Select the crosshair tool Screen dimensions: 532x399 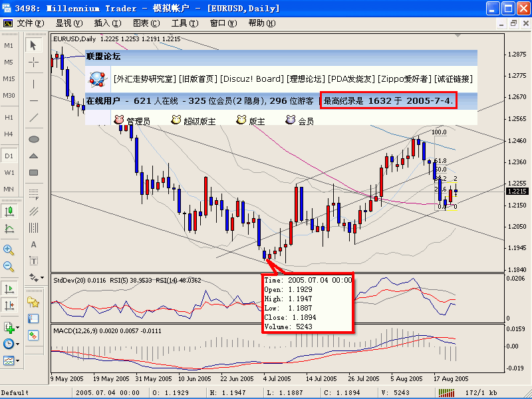coord(34,62)
